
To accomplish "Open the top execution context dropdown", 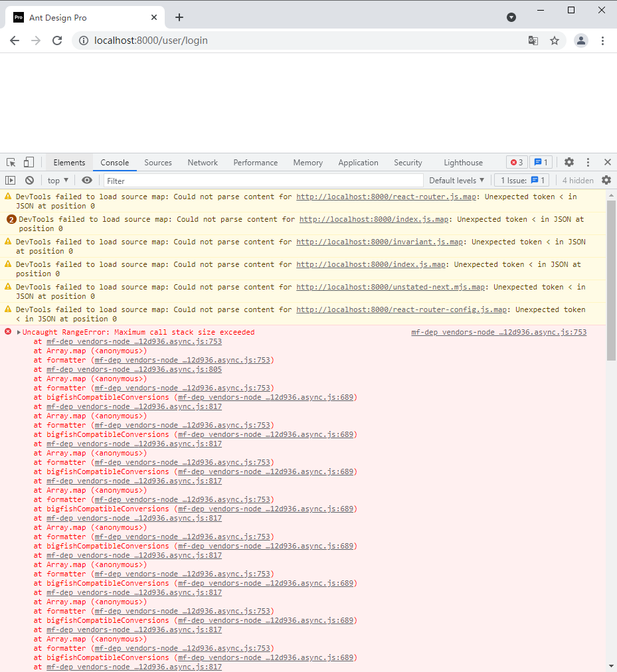I will (x=57, y=180).
